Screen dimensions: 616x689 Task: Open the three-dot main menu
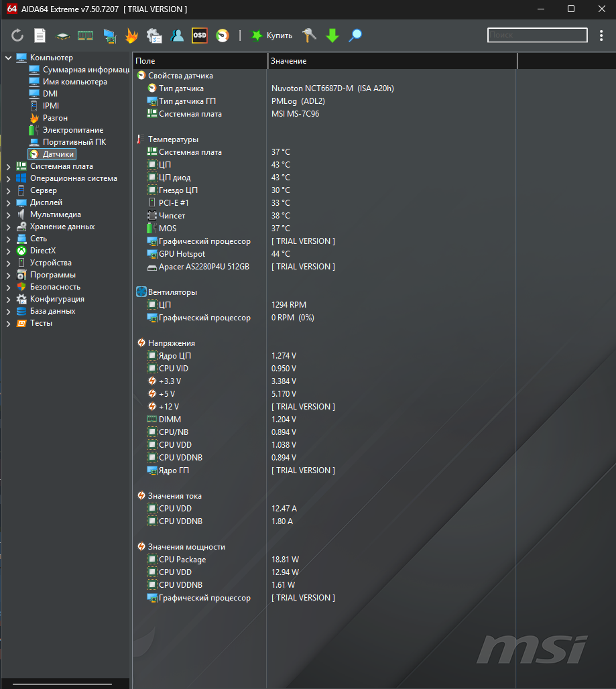tap(601, 36)
